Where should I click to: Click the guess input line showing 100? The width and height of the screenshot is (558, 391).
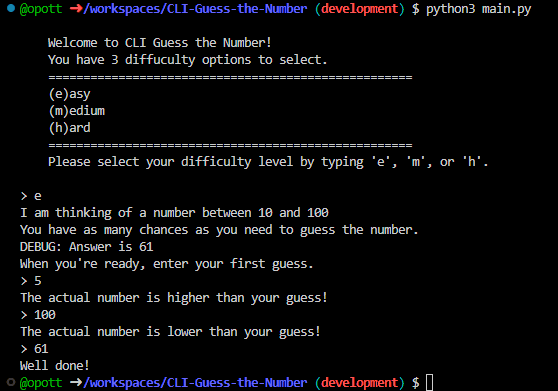[38, 315]
